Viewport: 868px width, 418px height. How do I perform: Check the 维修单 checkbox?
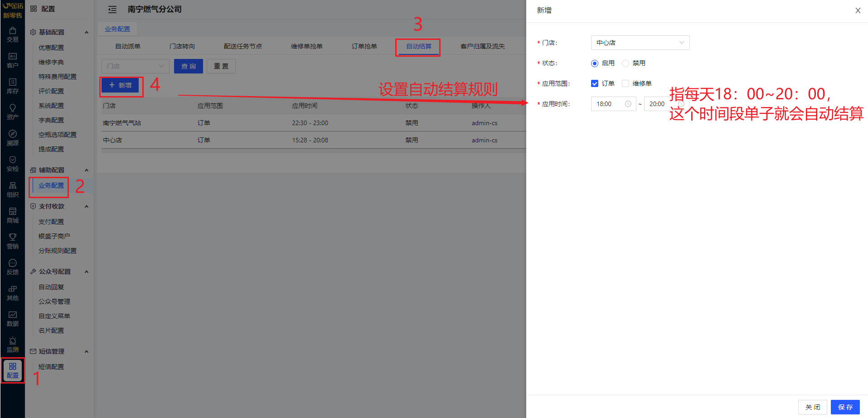coord(626,83)
